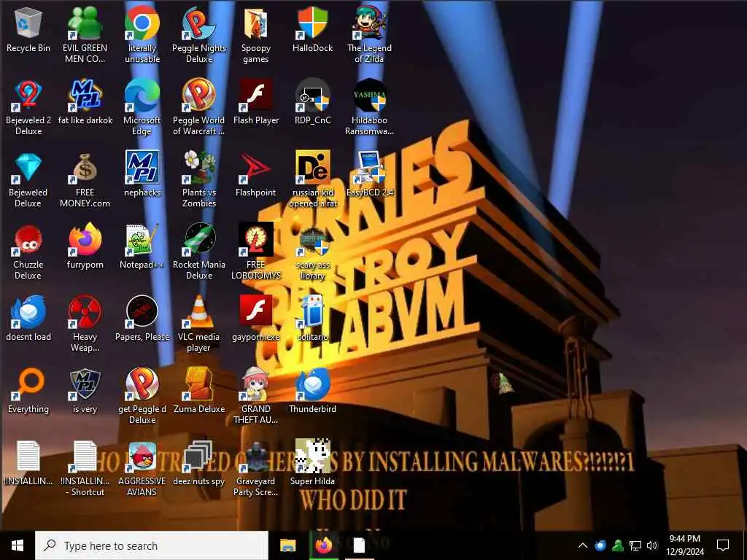Select the Zuma Deluxe shortcut
The image size is (747, 560).
[x=199, y=391]
